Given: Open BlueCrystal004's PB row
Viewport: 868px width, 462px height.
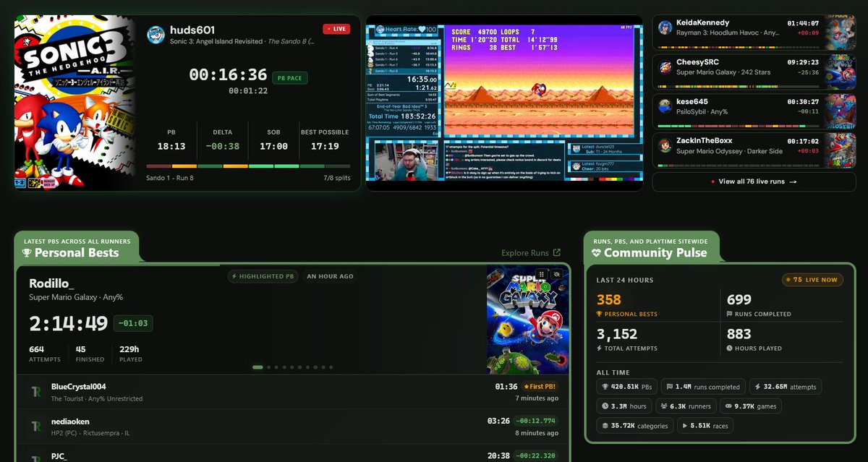Looking at the screenshot, I should click(293, 392).
